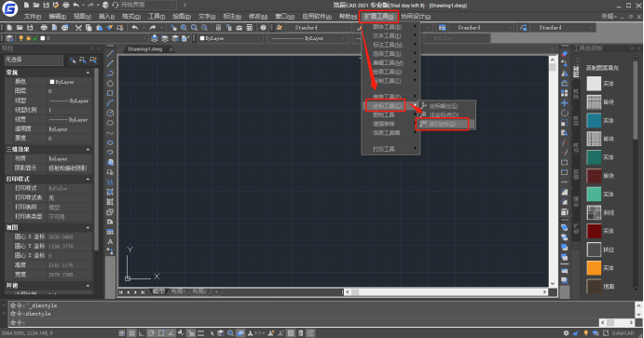Screen dimensions: 644x338
Task: Open the object selection dropdown in properties
Action: tap(34, 60)
